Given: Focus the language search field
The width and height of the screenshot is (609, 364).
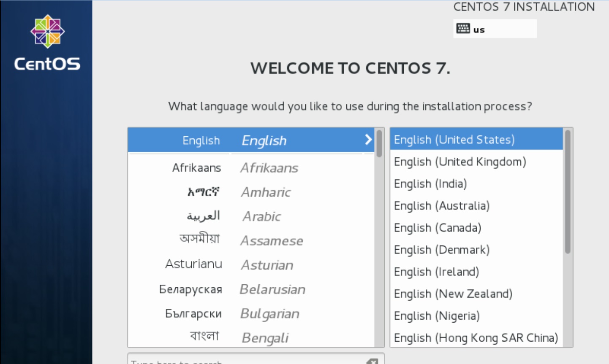Looking at the screenshot, I should (256, 359).
